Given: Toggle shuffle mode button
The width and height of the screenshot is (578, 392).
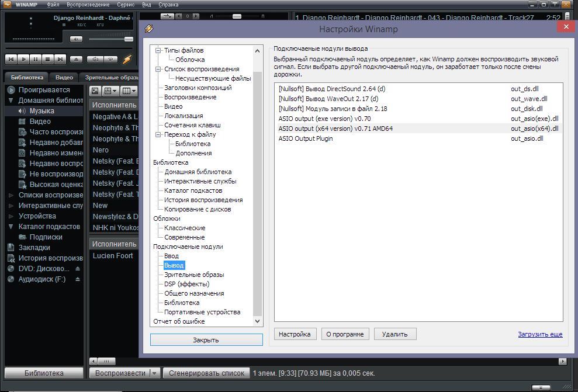Looking at the screenshot, I should (x=95, y=59).
